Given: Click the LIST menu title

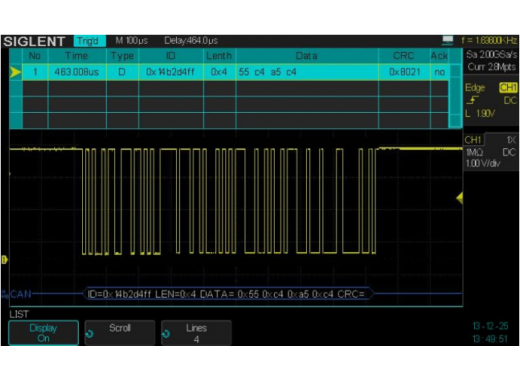Looking at the screenshot, I should pyautogui.click(x=19, y=314).
